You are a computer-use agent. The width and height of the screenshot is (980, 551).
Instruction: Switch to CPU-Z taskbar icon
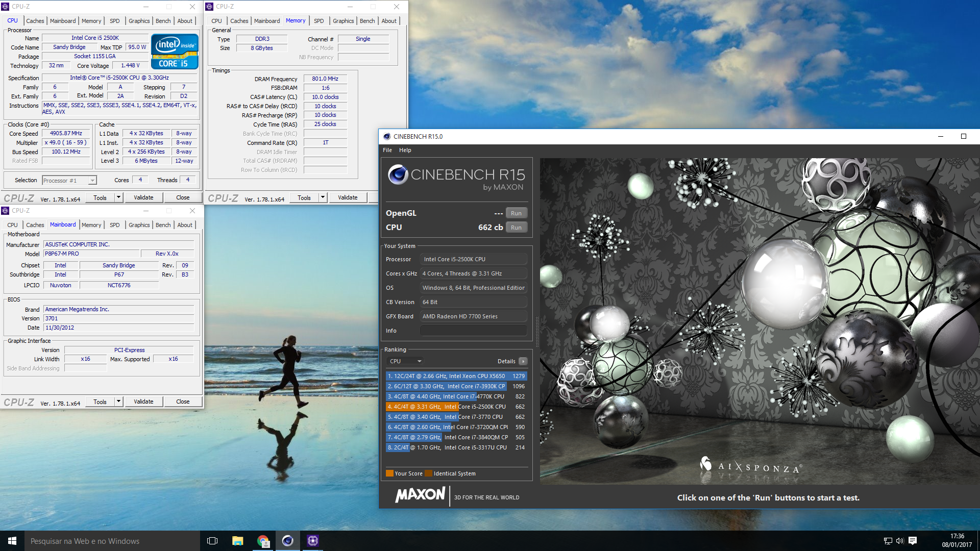313,541
